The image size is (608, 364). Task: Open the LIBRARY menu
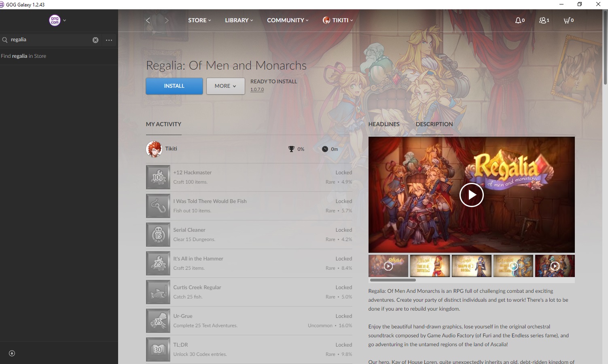[x=239, y=20]
